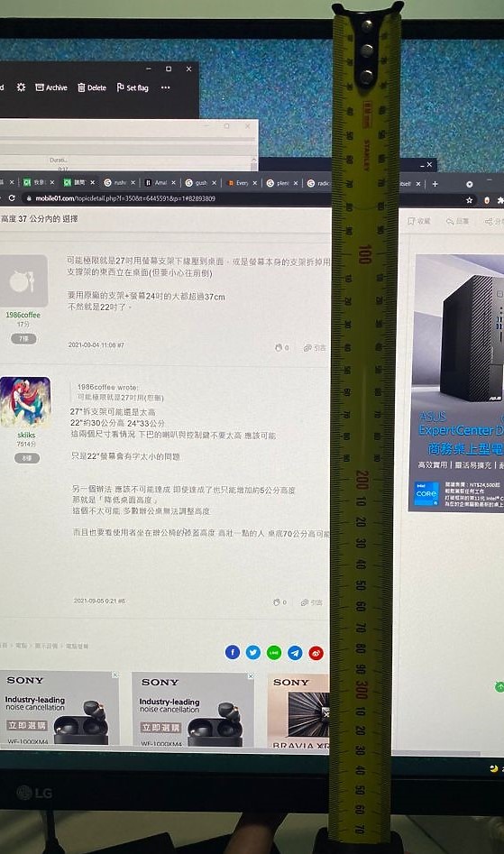Quote the skiiks post via 引言
Viewport: 504px width, 854px height.
coord(311,602)
